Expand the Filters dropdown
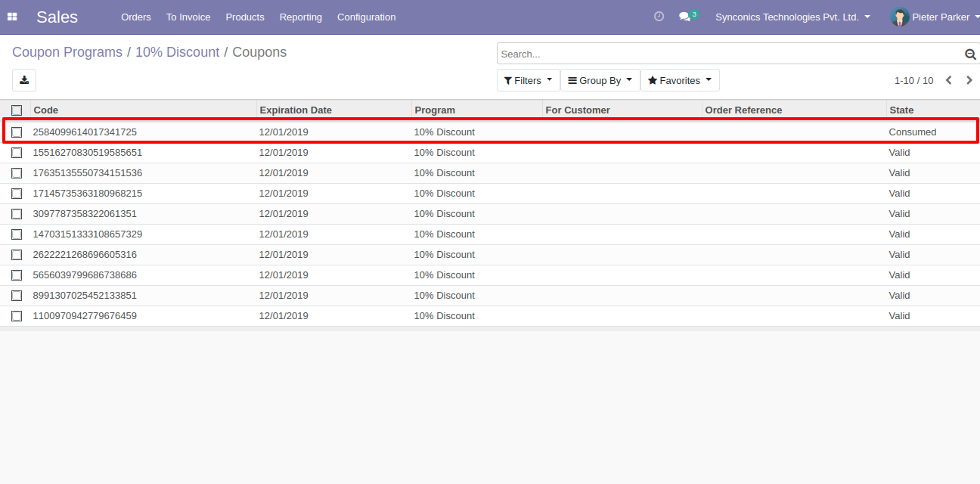Screen dimensions: 980x484 click(528, 80)
